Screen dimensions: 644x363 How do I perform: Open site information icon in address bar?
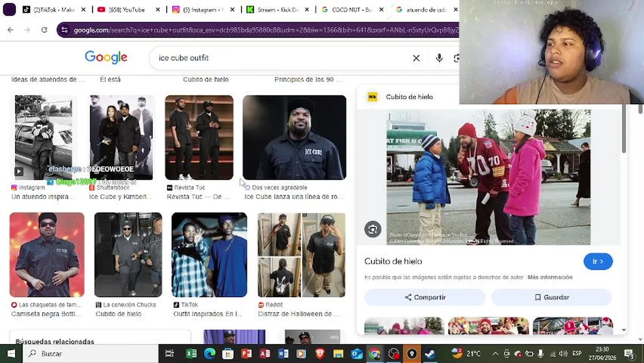64,30
